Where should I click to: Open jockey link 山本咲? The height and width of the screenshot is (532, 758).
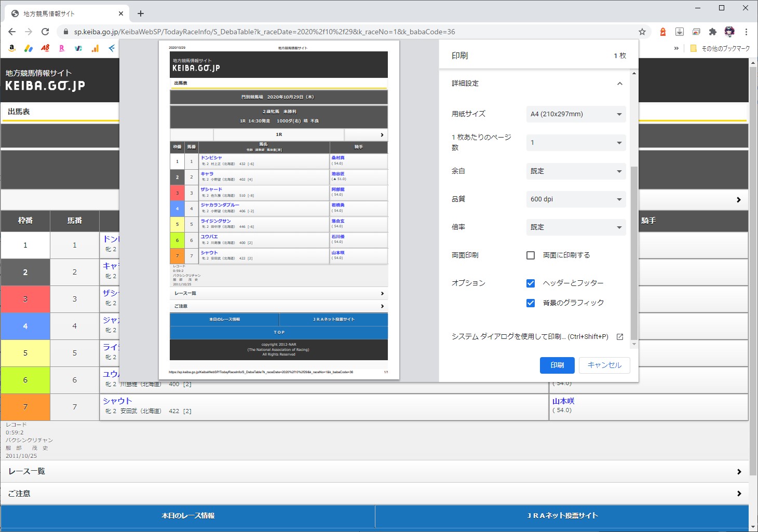tap(563, 401)
